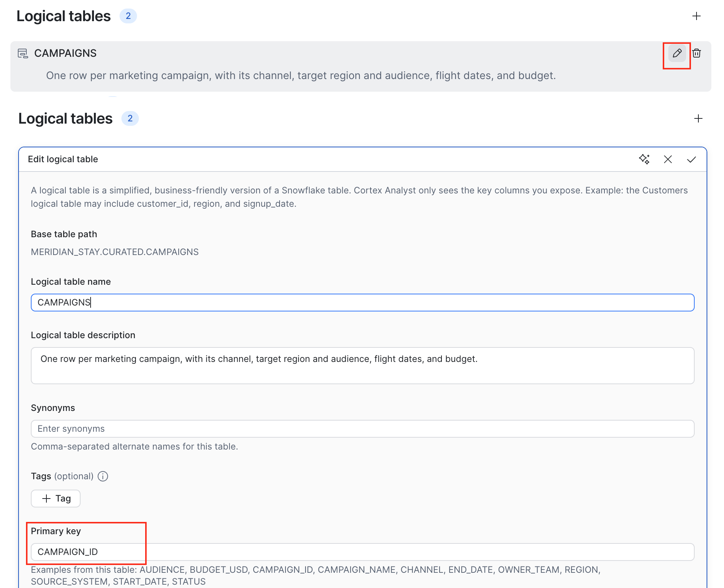
Task: Click the table icon beside CAMPAIGNS
Action: pyautogui.click(x=23, y=53)
